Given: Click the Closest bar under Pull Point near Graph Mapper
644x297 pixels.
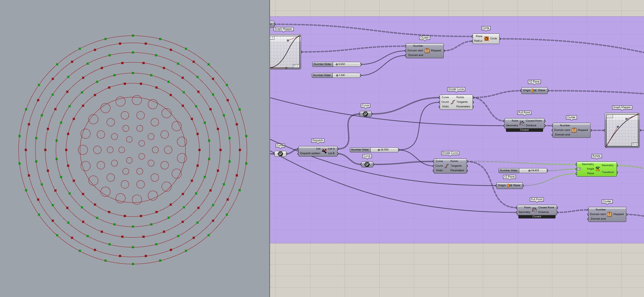Looking at the screenshot, I should click(524, 130).
